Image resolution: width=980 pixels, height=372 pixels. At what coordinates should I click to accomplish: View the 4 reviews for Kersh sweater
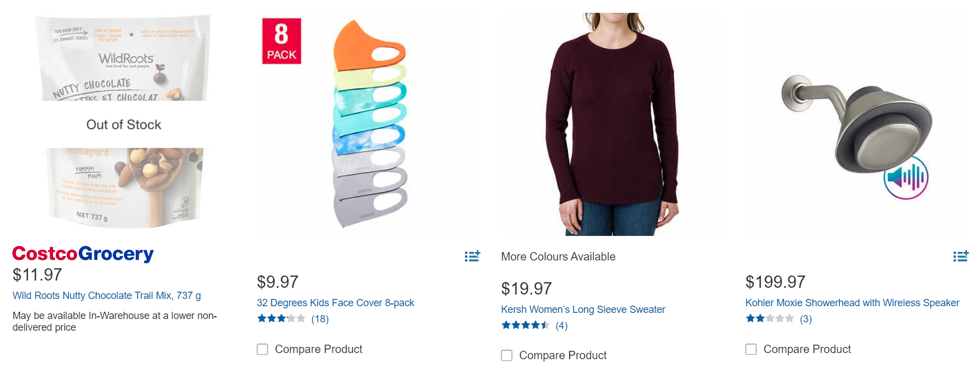click(561, 326)
